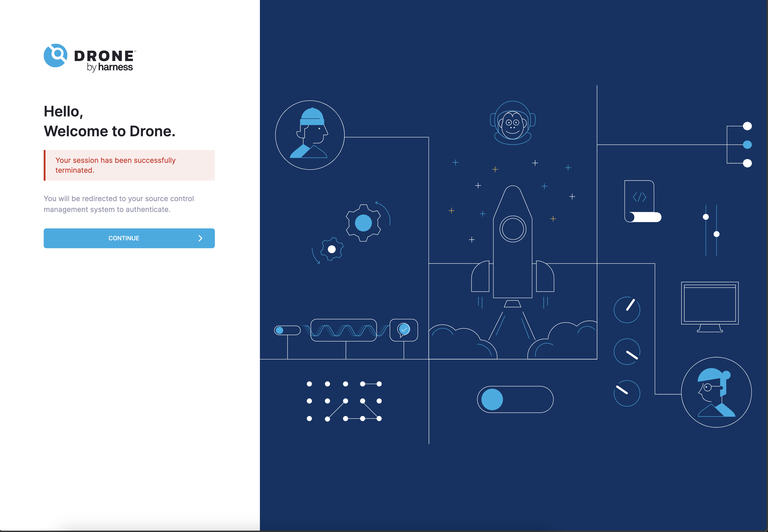This screenshot has width=768, height=532.
Task: Click the upper knob of the vertical sliders
Action: click(x=706, y=217)
